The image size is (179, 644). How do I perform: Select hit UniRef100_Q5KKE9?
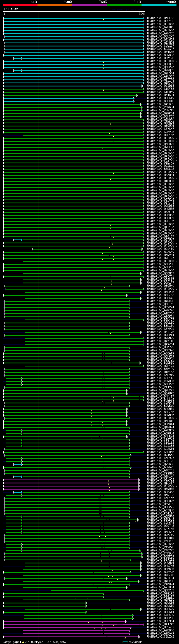(x=161, y=356)
